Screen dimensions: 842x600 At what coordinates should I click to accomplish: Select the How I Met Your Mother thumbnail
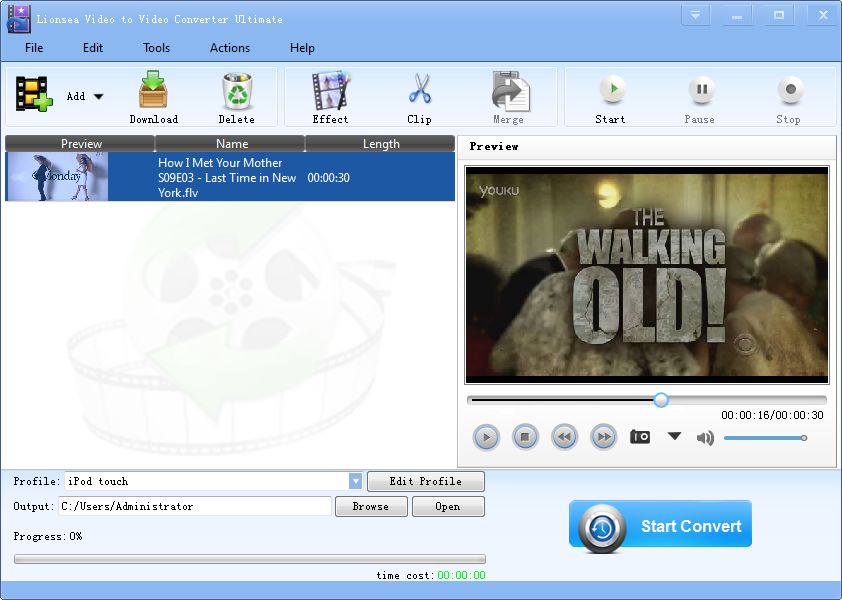click(56, 177)
